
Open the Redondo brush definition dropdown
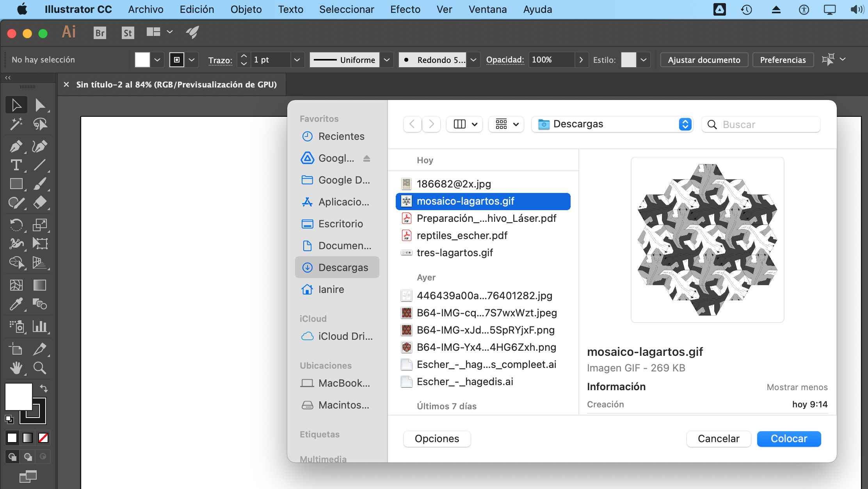(x=473, y=60)
